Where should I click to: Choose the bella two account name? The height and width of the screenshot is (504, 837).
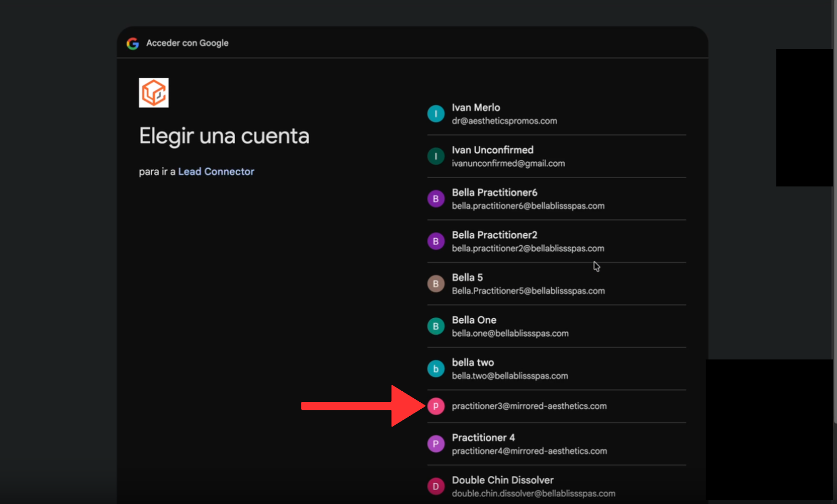point(473,363)
